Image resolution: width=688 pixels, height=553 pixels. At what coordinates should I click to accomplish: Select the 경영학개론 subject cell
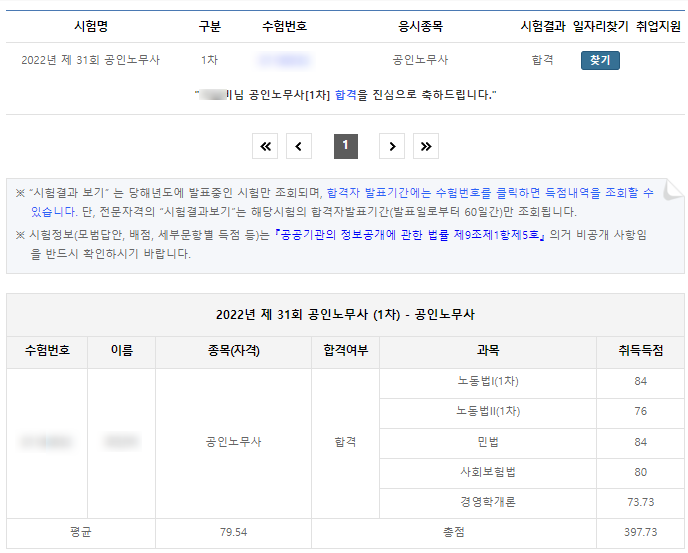click(x=488, y=502)
